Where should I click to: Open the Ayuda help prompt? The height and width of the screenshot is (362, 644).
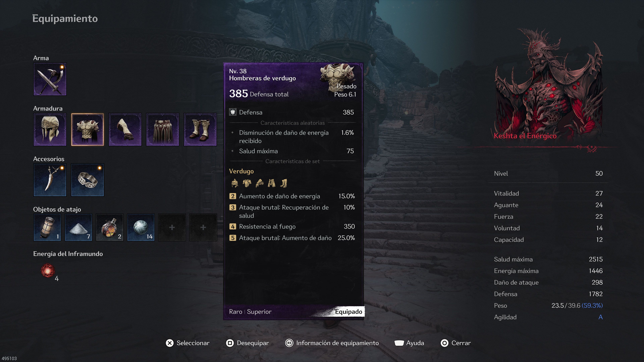409,343
